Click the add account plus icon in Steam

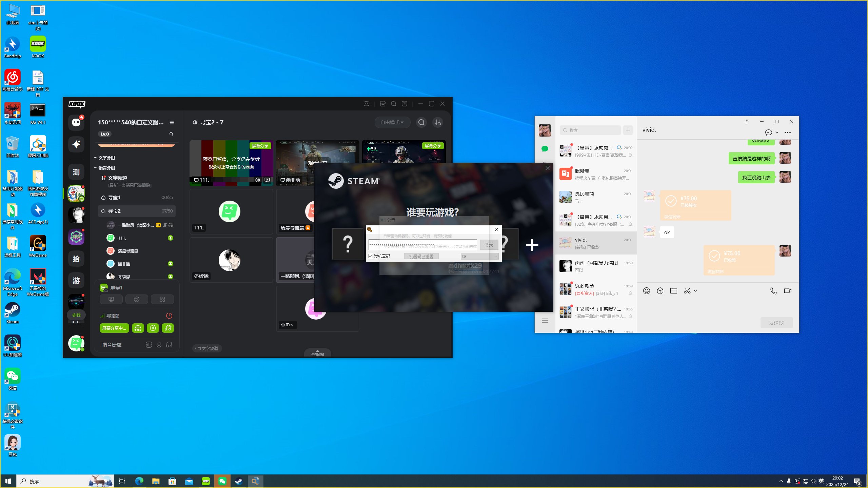532,245
